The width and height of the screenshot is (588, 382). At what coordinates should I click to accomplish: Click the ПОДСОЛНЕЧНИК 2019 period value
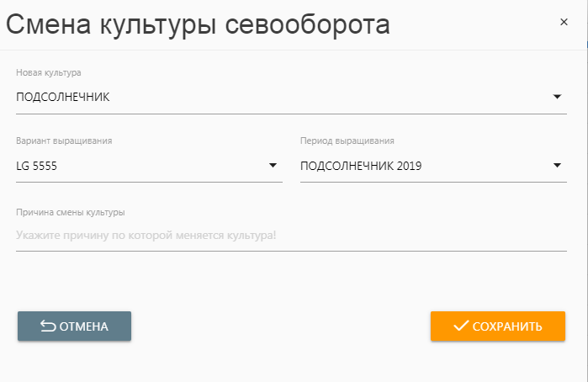361,166
